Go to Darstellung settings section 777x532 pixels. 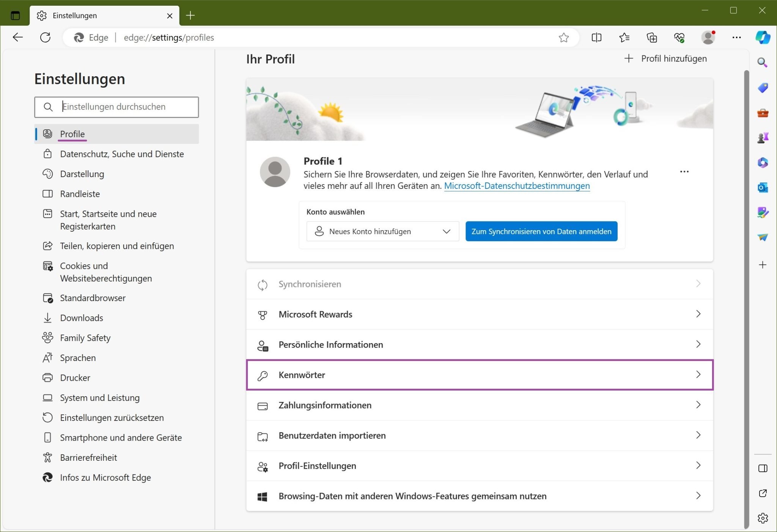[x=82, y=174]
